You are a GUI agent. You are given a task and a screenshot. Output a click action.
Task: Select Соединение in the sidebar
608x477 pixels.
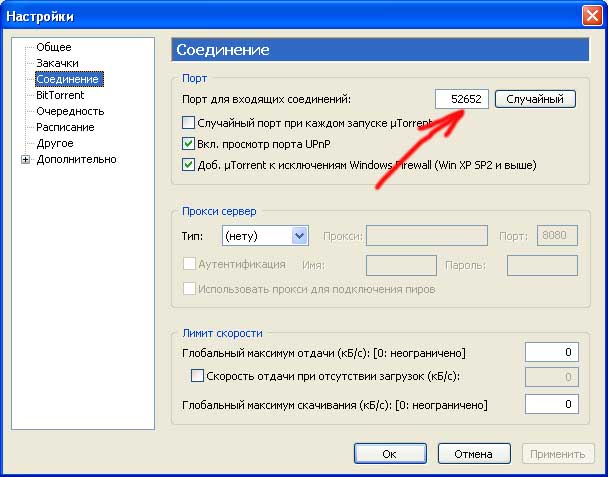pos(68,79)
